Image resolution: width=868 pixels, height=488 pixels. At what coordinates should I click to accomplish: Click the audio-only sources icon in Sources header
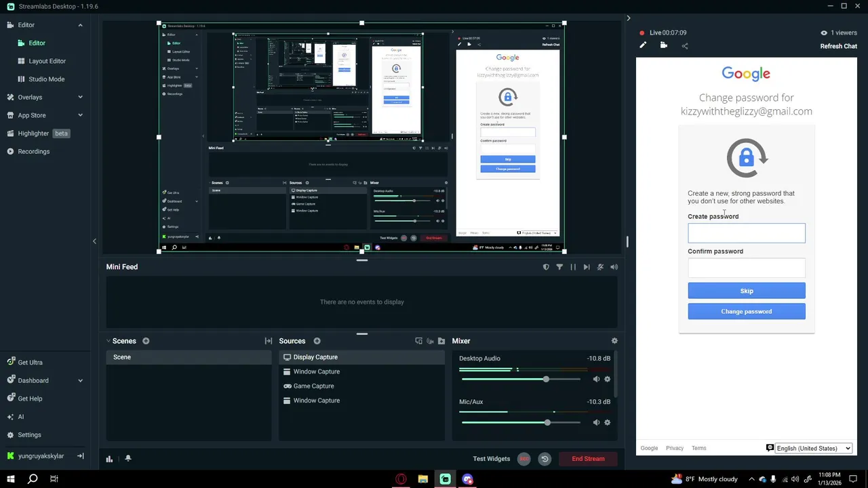click(430, 341)
